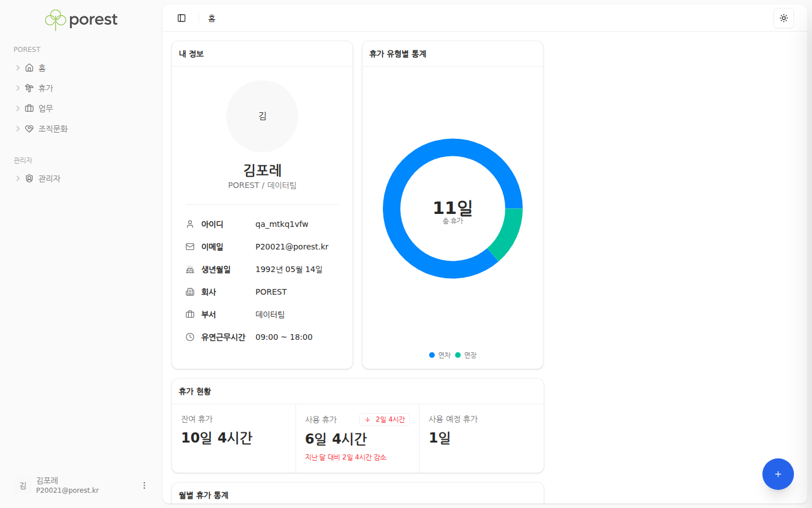Expand the 조직문화 chevron in sidebar

pos(18,129)
